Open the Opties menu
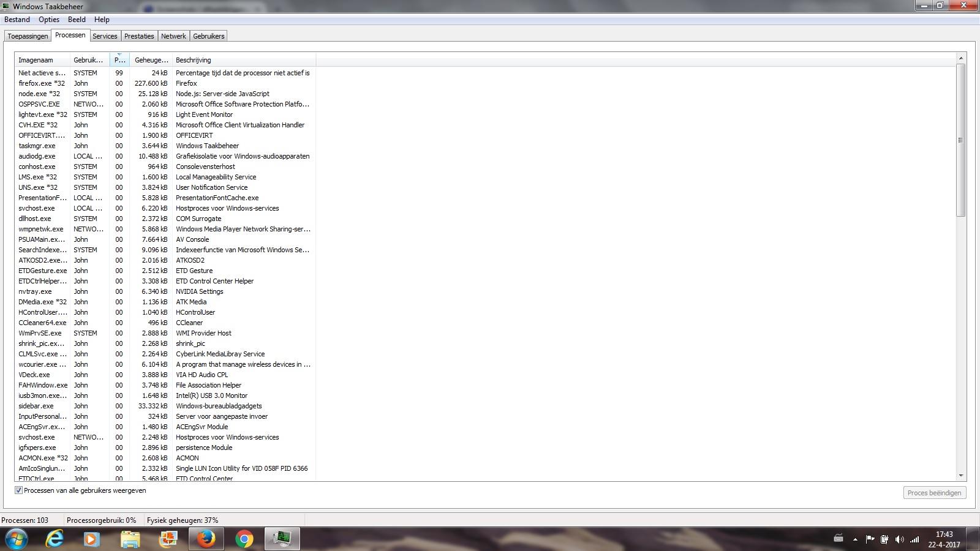Image resolution: width=980 pixels, height=551 pixels. pos(49,20)
